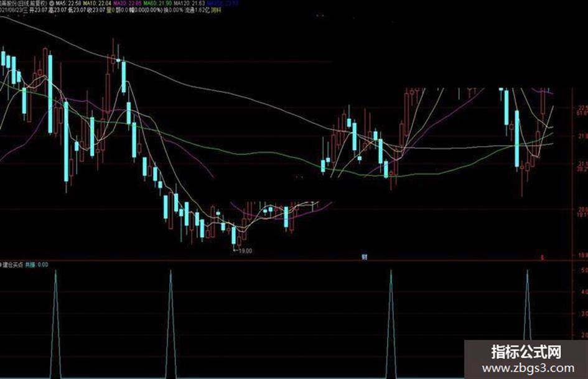Click the small red marker below the chart
588x379 pixels.
tap(542, 258)
